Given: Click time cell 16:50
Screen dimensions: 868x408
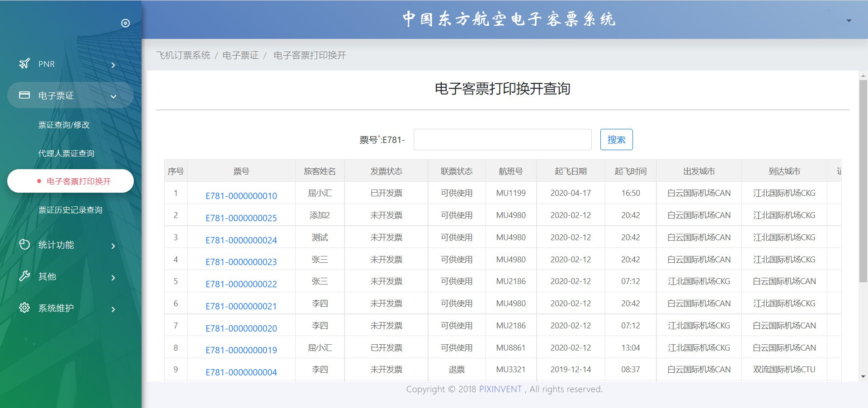Looking at the screenshot, I should click(631, 193).
